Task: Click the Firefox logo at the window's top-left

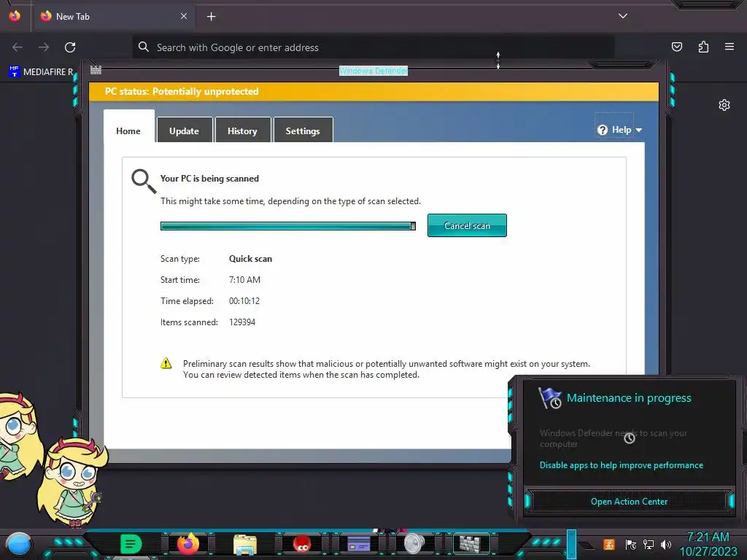Action: coord(15,16)
